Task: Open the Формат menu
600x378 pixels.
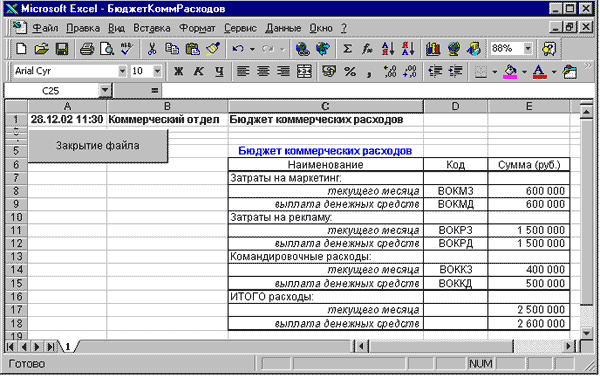Action: [x=197, y=28]
